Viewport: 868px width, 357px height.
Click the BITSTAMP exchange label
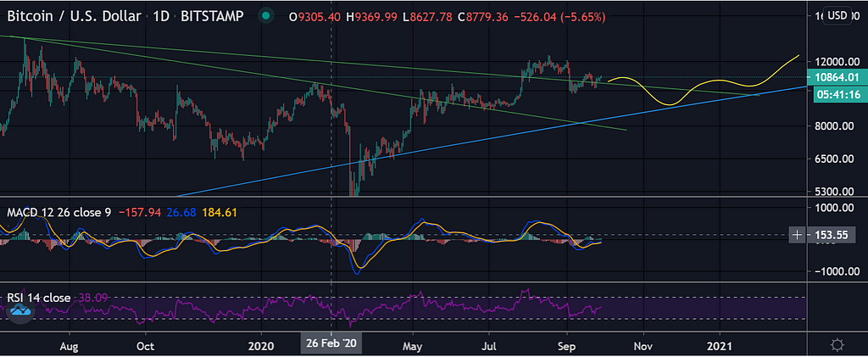pyautogui.click(x=213, y=16)
